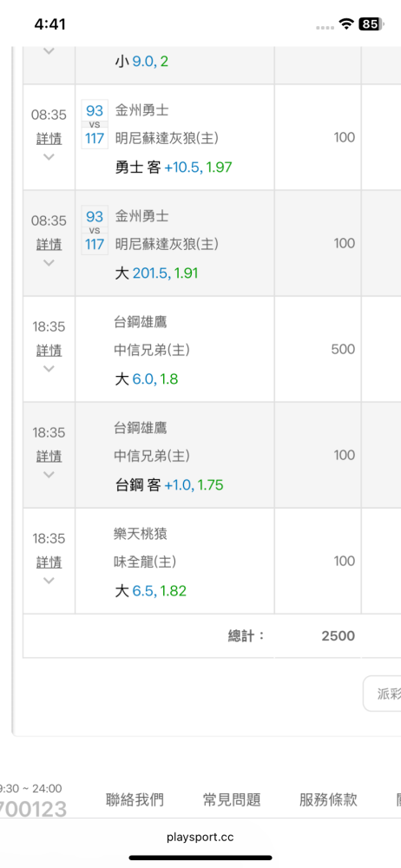Screen dimensions: 401x868
Task: Open 詳情 for 台鋼 客 +1.0 bet
Action: [x=49, y=457]
